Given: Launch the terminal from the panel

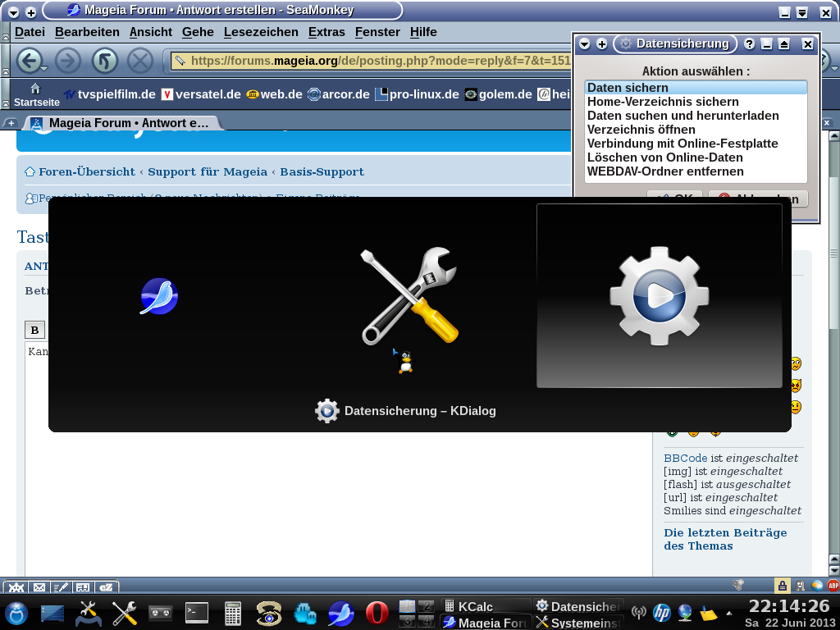Looking at the screenshot, I should click(197, 613).
